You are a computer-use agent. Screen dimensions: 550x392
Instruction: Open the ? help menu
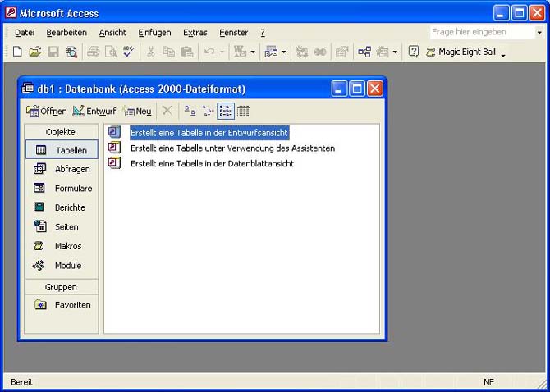[263, 33]
